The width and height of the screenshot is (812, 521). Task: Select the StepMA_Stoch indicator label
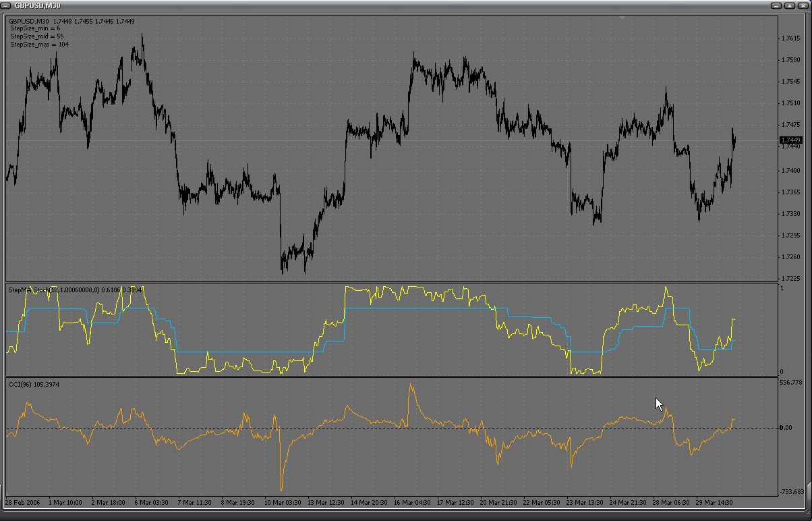point(75,290)
